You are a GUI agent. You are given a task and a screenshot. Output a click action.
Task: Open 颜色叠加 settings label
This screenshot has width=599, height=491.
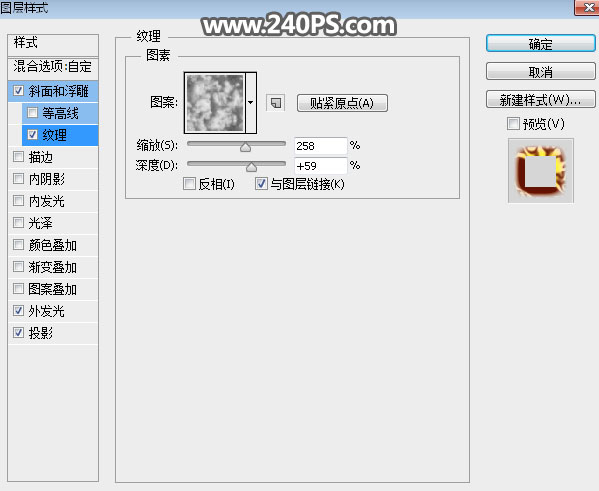pyautogui.click(x=53, y=245)
